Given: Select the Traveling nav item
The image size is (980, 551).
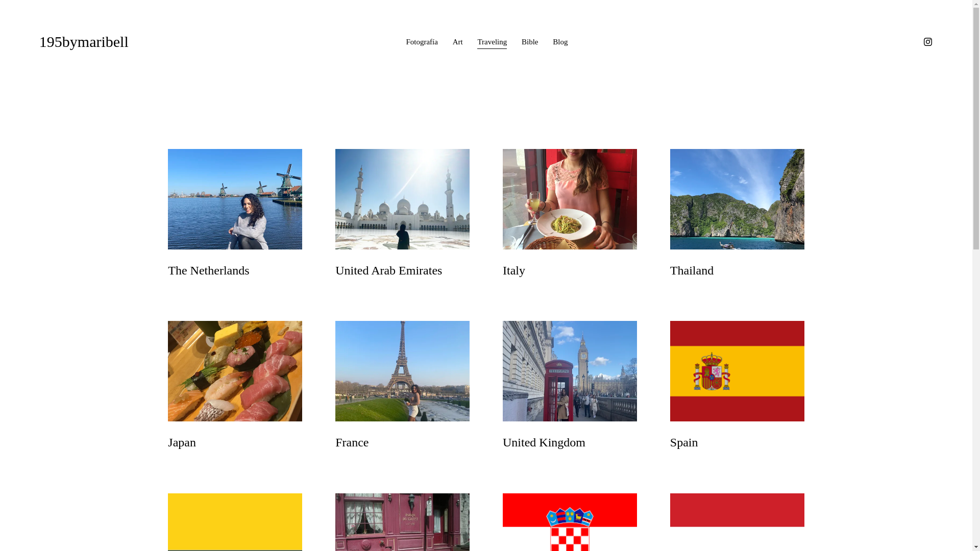Looking at the screenshot, I should click(492, 42).
